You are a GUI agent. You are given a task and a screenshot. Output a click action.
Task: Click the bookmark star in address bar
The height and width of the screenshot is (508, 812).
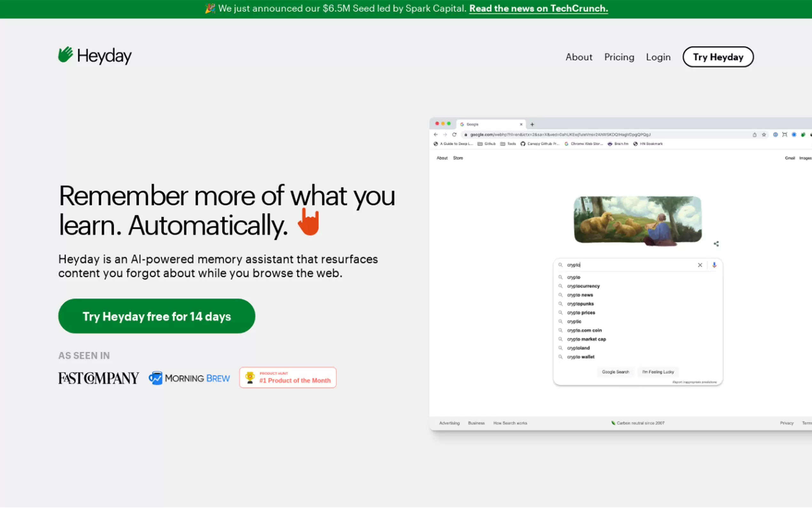coord(764,134)
